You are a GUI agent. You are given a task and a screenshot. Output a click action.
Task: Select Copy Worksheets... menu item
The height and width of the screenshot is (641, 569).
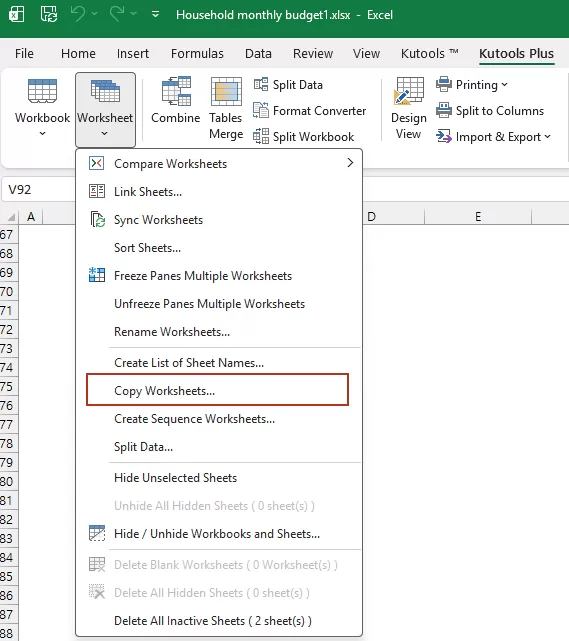217,390
